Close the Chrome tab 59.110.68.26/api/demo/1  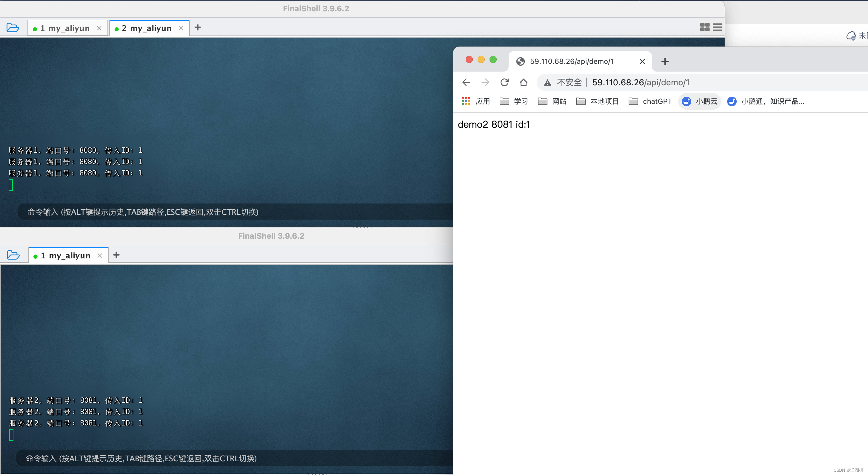click(642, 61)
